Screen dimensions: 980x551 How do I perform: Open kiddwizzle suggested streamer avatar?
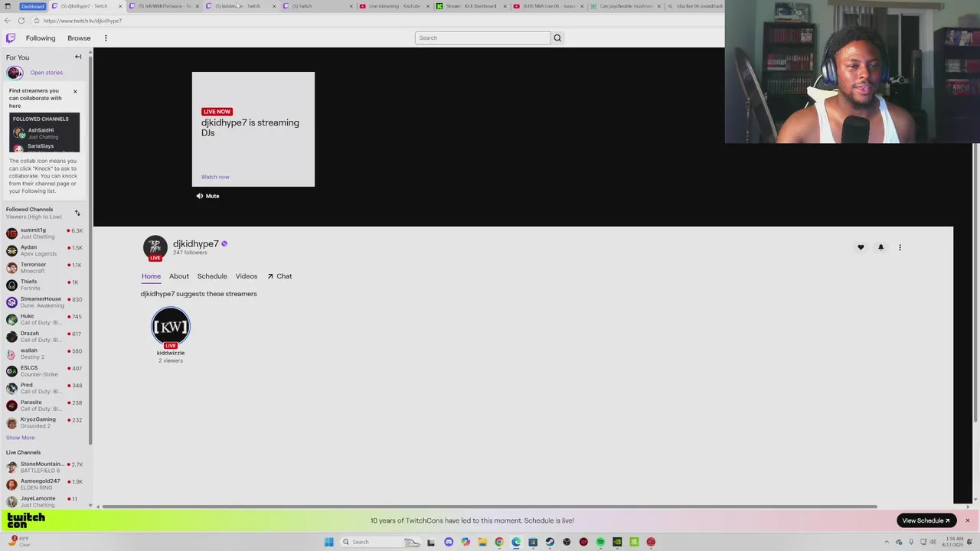[x=170, y=327]
